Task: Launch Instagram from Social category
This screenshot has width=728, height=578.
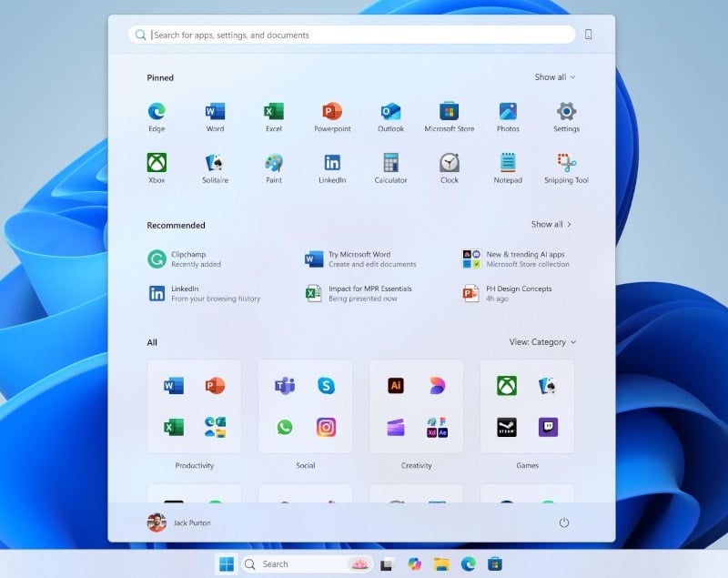Action: (x=326, y=427)
